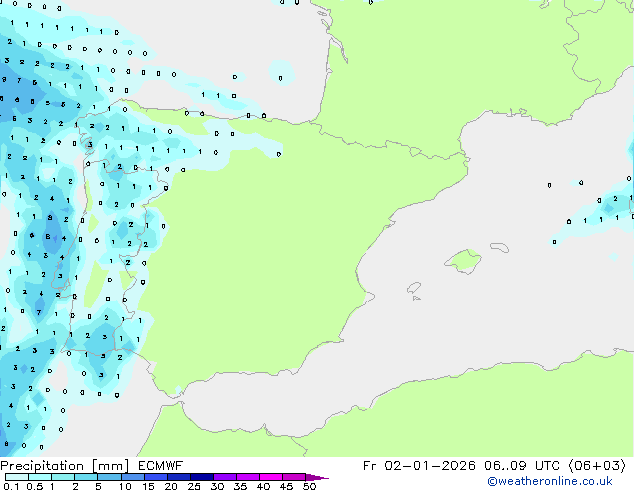Click the 'ECMWF' model label
The height and width of the screenshot is (490, 634).
point(160,466)
